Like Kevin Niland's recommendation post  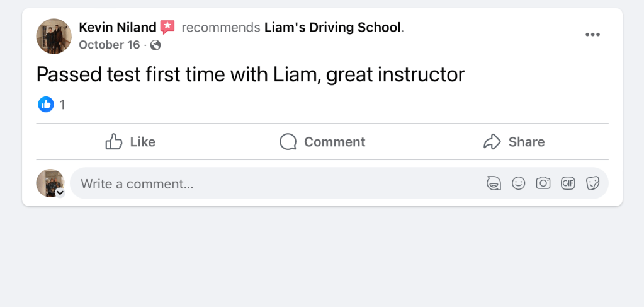pyautogui.click(x=130, y=142)
